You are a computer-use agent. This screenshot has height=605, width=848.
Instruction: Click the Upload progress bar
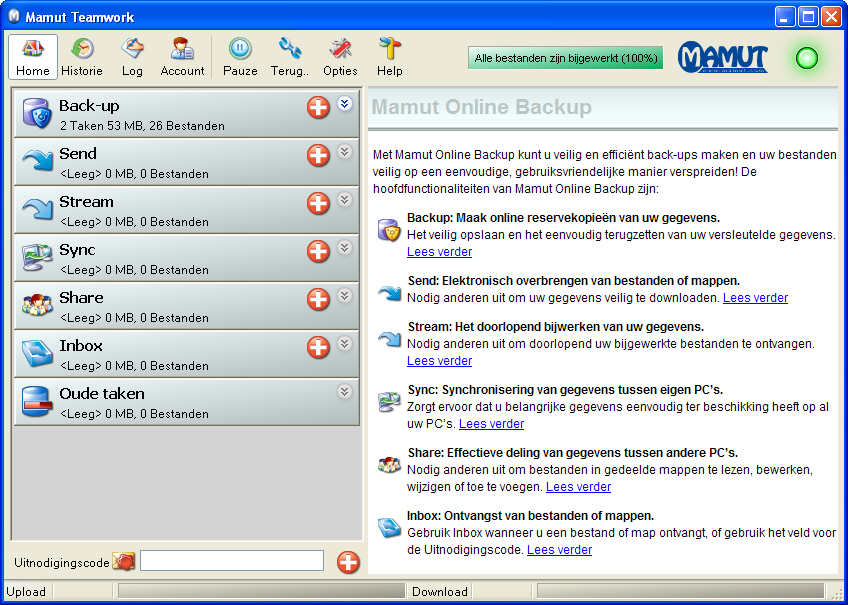pos(261,591)
